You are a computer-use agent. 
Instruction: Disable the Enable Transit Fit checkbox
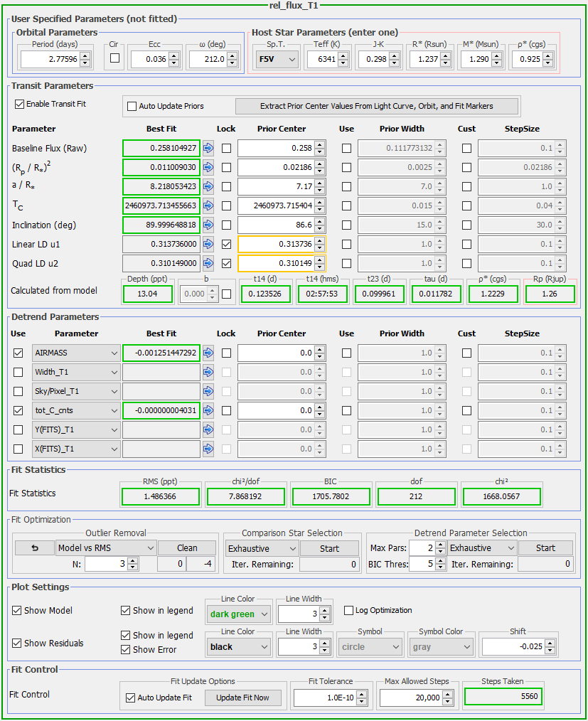(19, 104)
